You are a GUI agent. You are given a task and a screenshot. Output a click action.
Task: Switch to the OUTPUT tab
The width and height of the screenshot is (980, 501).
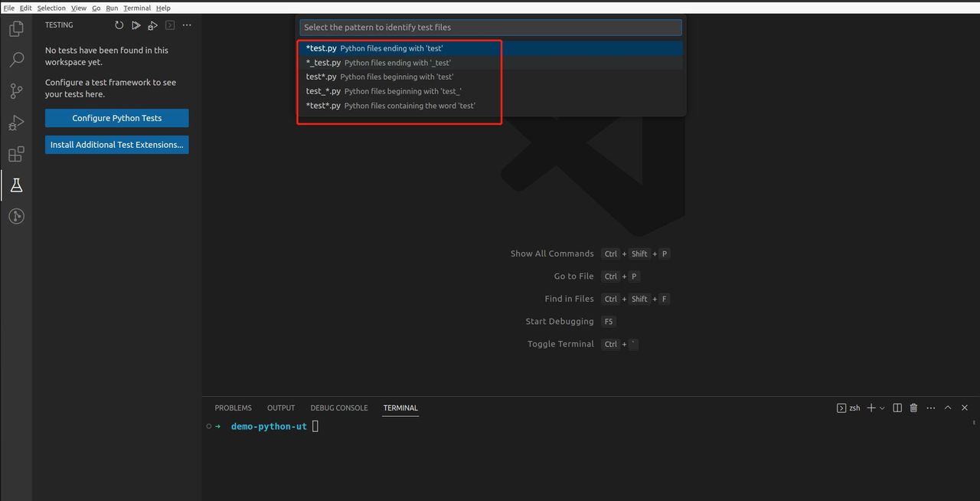[281, 408]
